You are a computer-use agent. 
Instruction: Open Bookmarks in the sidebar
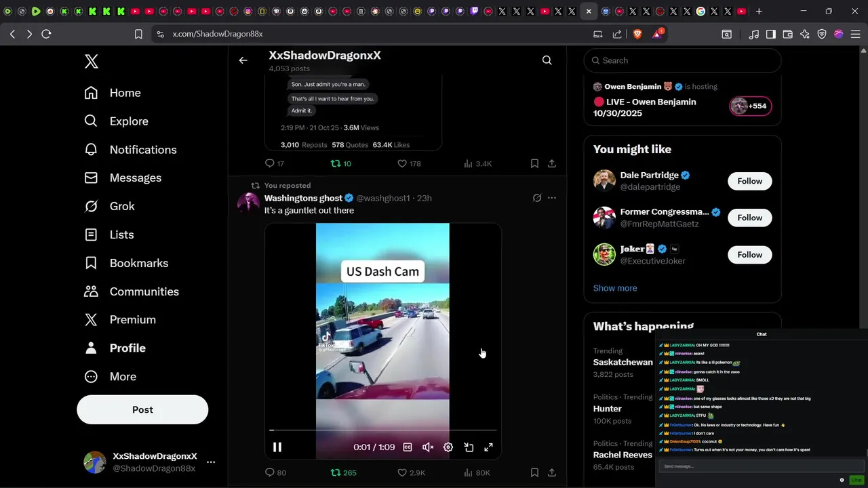point(126,263)
